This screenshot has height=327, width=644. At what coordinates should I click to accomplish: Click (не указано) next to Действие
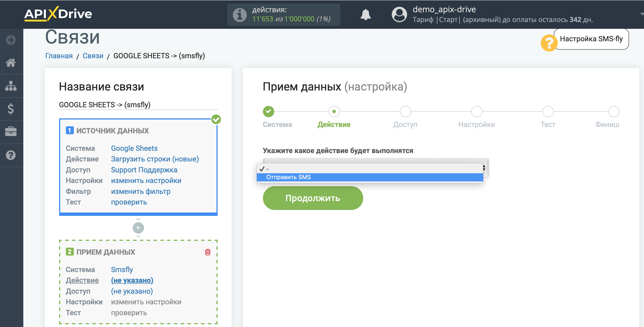point(132,280)
